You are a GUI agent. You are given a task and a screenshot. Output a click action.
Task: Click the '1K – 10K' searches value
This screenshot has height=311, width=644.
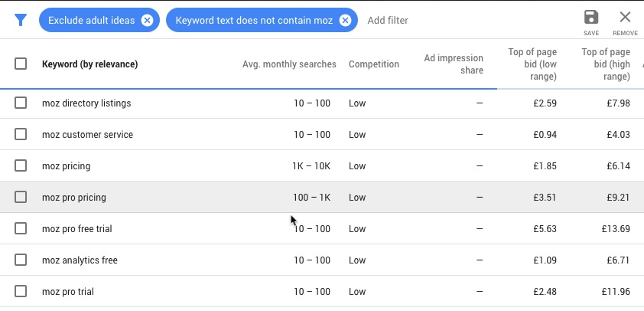311,165
